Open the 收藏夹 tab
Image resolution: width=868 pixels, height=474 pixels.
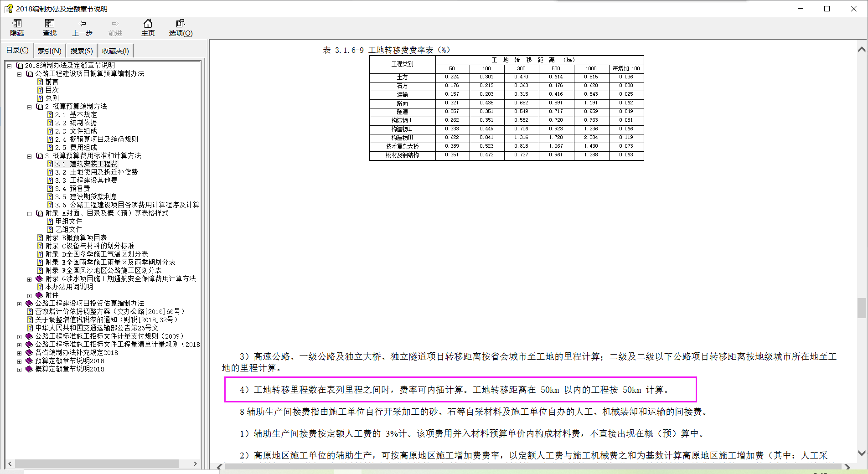point(115,51)
